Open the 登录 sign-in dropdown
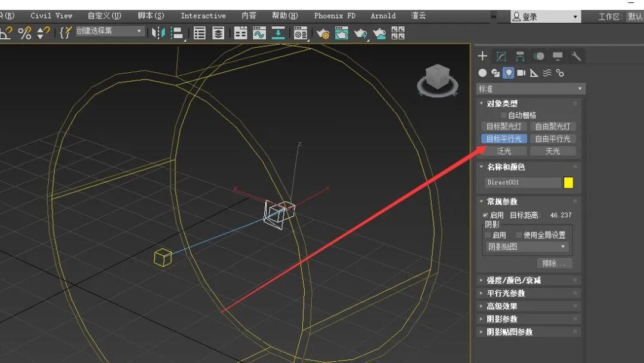Viewport: 644px width, 363px height. click(546, 17)
